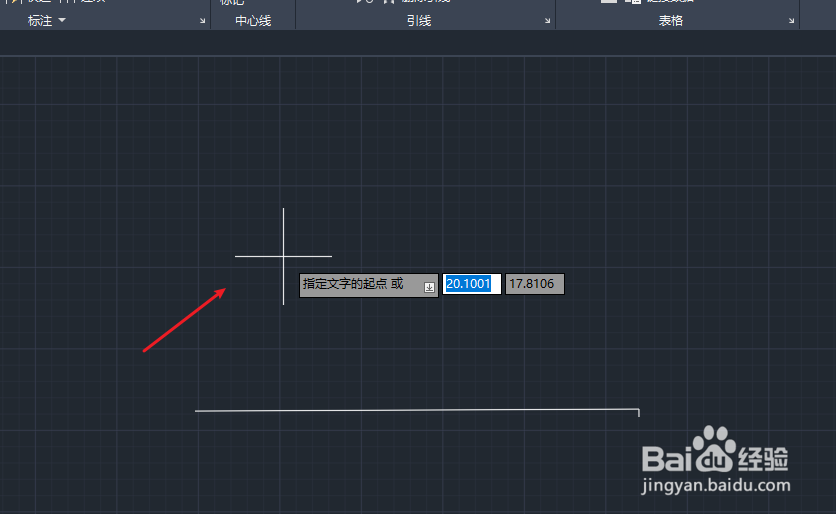Open options arrow in 指定文字的起点 prompt

tap(429, 287)
